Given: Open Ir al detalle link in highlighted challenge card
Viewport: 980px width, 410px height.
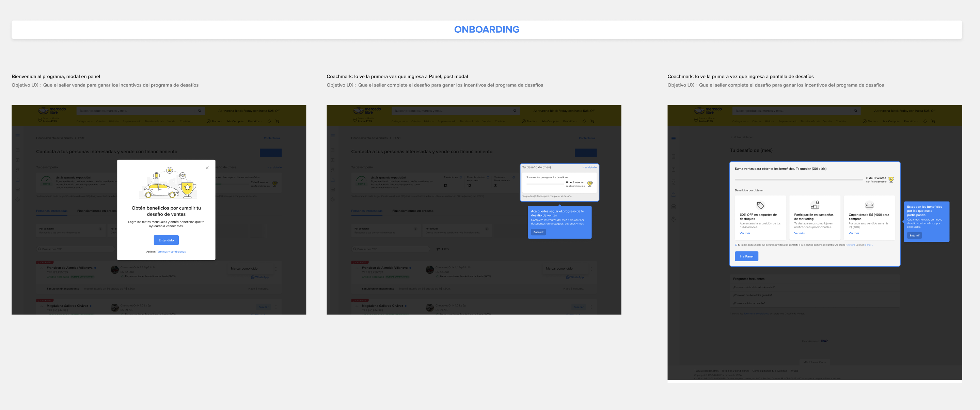Looking at the screenshot, I should (x=589, y=167).
